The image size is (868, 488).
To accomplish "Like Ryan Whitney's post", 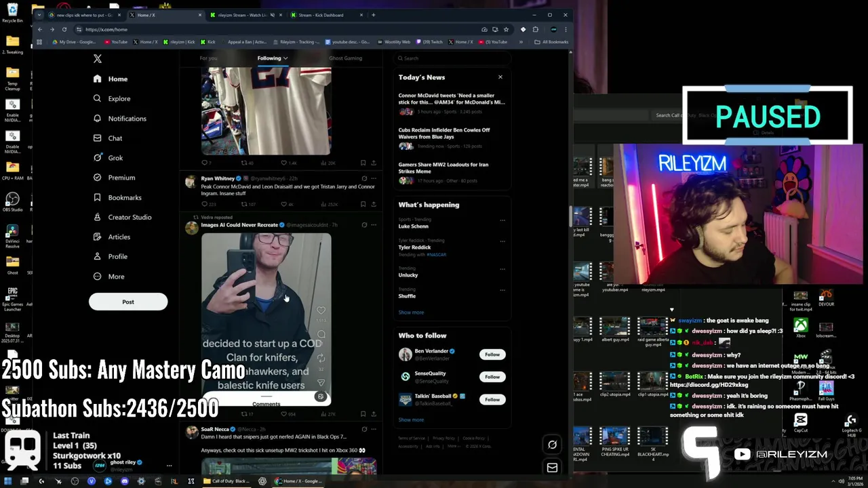I will [285, 204].
